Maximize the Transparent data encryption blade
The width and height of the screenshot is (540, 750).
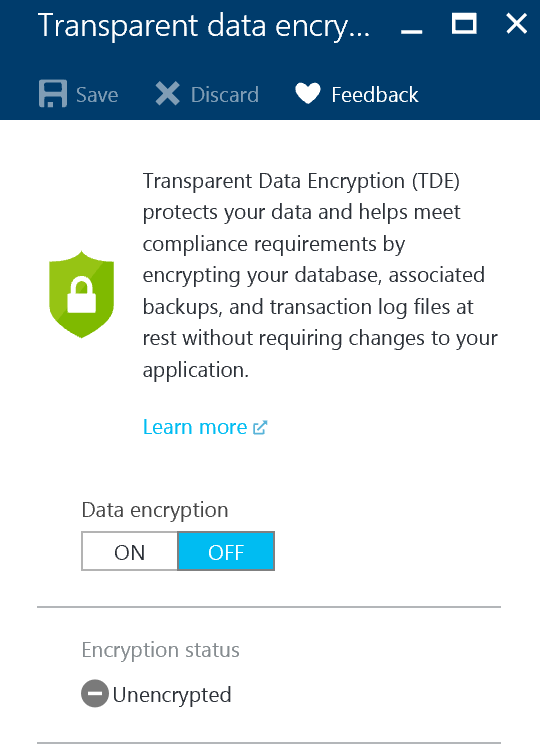464,24
